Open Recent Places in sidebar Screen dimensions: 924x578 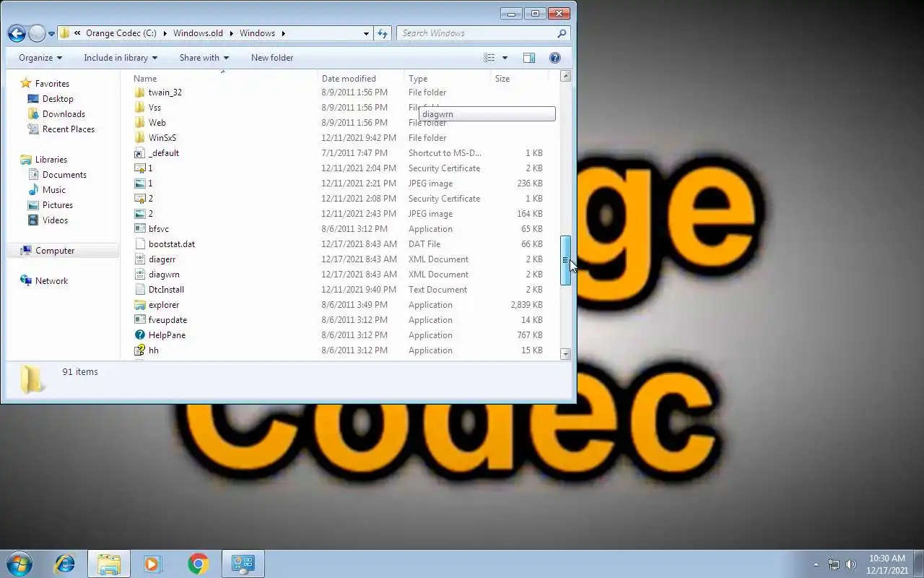pyautogui.click(x=69, y=129)
